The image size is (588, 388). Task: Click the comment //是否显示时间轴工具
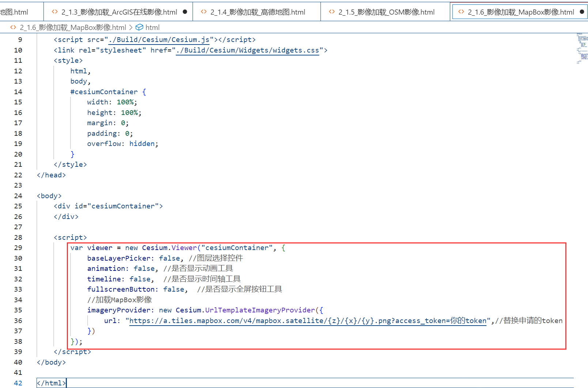click(202, 279)
